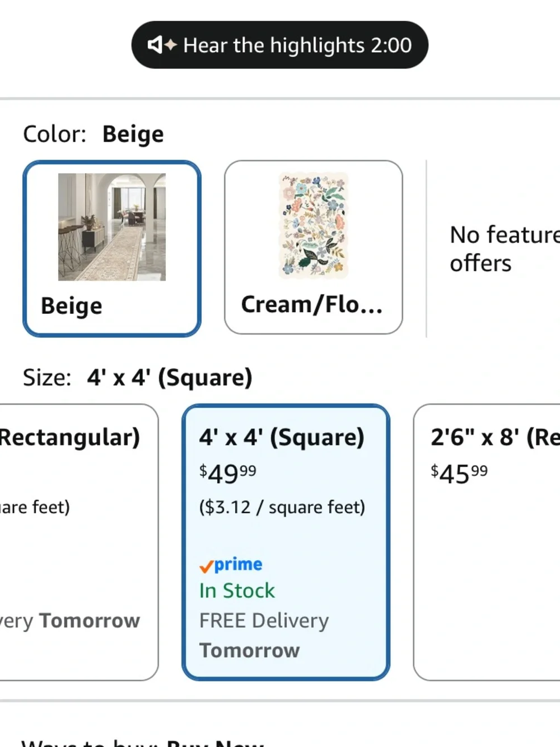Open the floral rug swatch image
560x747 pixels.
314,225
